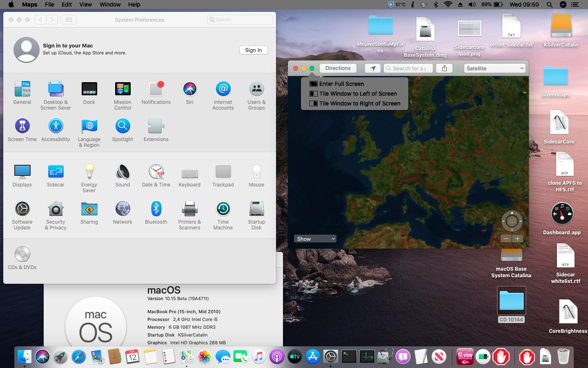Click the Sign In button

253,50
